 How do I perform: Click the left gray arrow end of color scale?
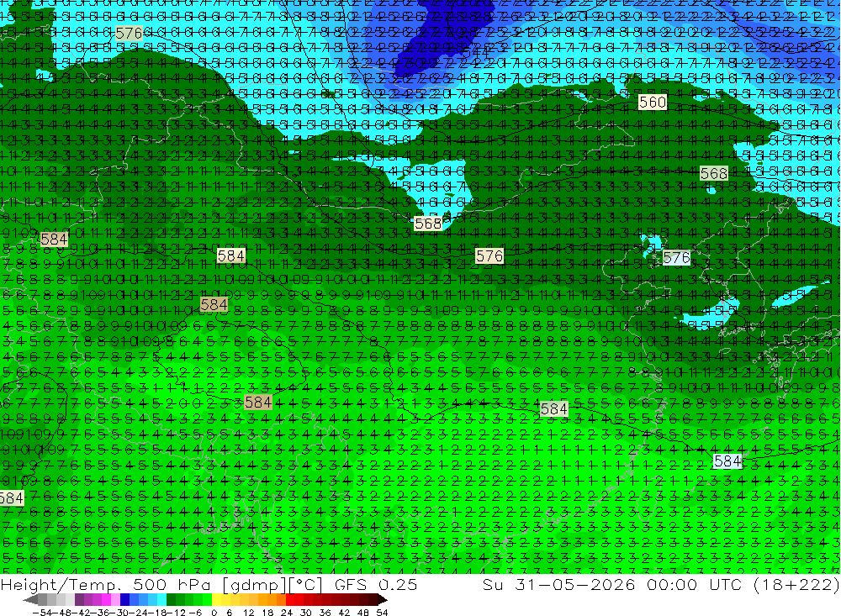[x=30, y=599]
